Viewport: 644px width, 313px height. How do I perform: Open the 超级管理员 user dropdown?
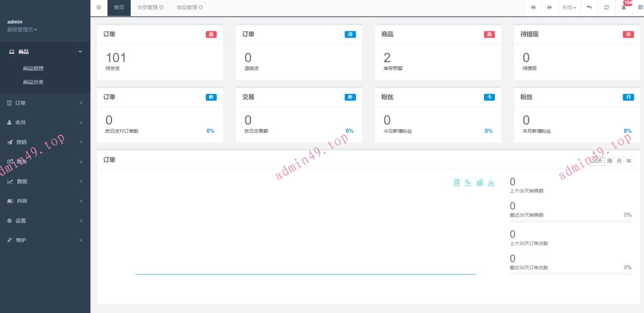(22, 30)
